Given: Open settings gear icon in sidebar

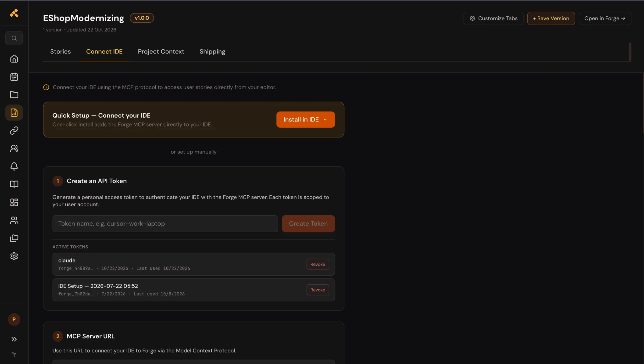Looking at the screenshot, I should coord(14,256).
